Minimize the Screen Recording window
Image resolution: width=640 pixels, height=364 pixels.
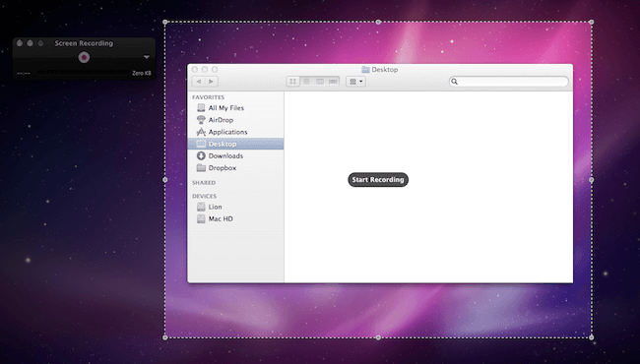(30, 43)
